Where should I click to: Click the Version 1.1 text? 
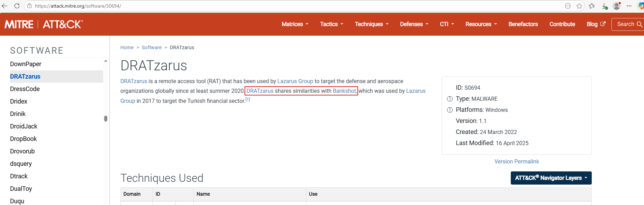(x=471, y=121)
